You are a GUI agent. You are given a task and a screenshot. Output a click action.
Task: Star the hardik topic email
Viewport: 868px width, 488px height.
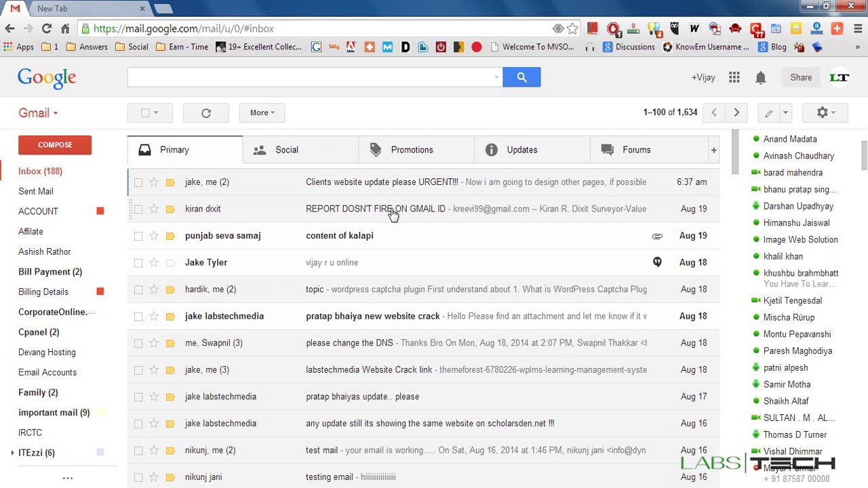[x=154, y=289]
